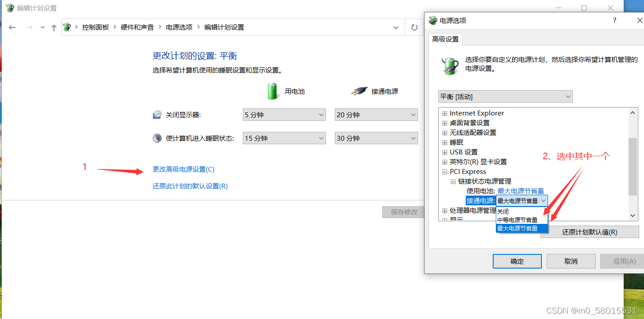This screenshot has width=644, height=319.
Task: Click the 电源选项 dialog title icon
Action: point(433,20)
